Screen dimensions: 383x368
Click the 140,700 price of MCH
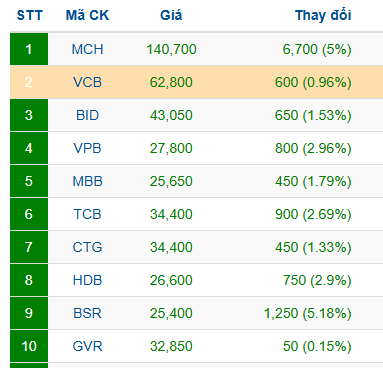coord(171,49)
